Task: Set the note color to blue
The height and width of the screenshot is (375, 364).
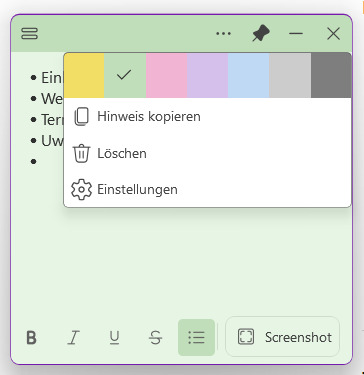Action: click(248, 75)
